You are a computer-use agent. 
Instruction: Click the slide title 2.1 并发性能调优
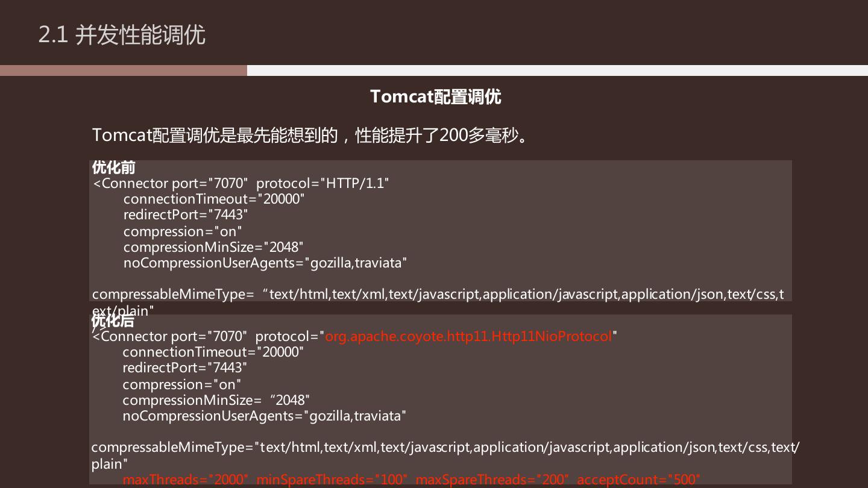coord(122,35)
